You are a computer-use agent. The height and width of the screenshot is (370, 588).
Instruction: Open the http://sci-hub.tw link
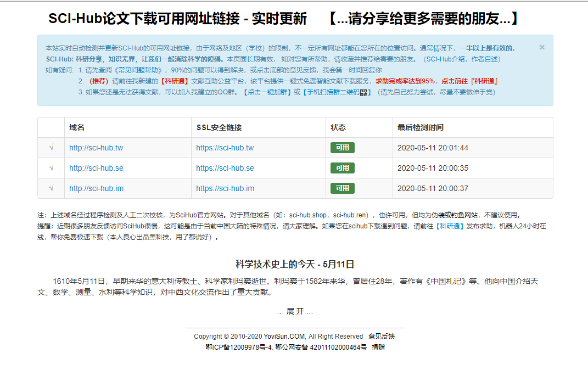pos(96,148)
